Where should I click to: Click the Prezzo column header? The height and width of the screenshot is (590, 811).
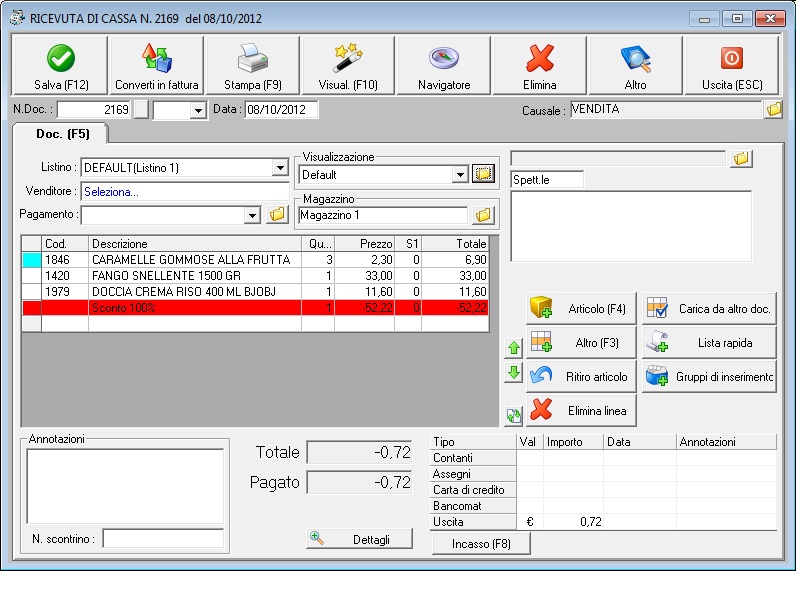365,244
